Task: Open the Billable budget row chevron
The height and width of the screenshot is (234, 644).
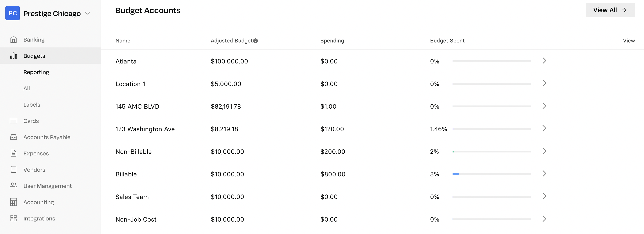Action: [544, 174]
